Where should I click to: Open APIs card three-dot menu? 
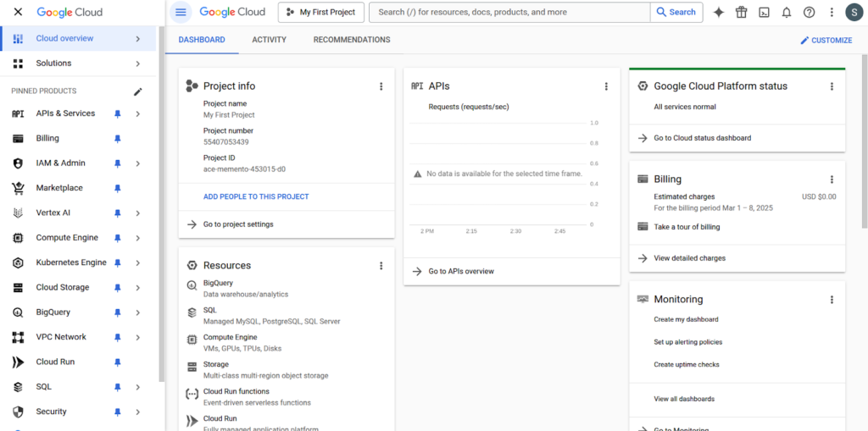(x=606, y=86)
